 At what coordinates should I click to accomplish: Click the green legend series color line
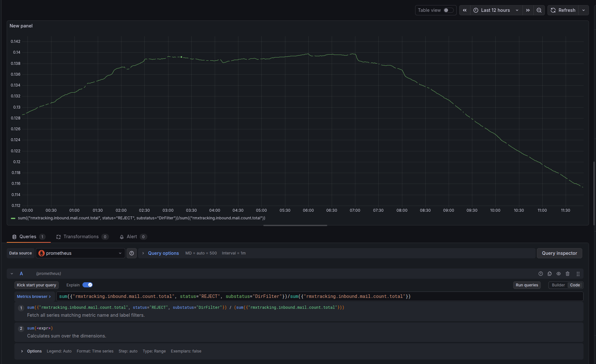(13, 218)
